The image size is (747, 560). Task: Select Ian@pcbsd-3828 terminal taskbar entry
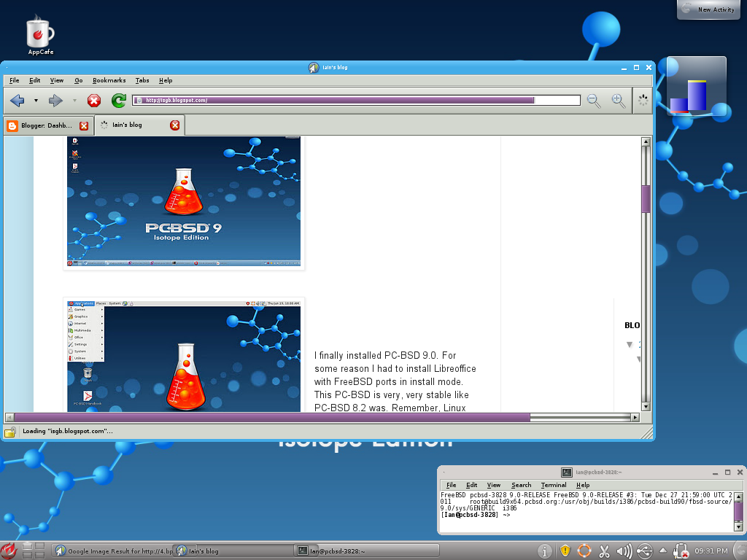point(367,551)
